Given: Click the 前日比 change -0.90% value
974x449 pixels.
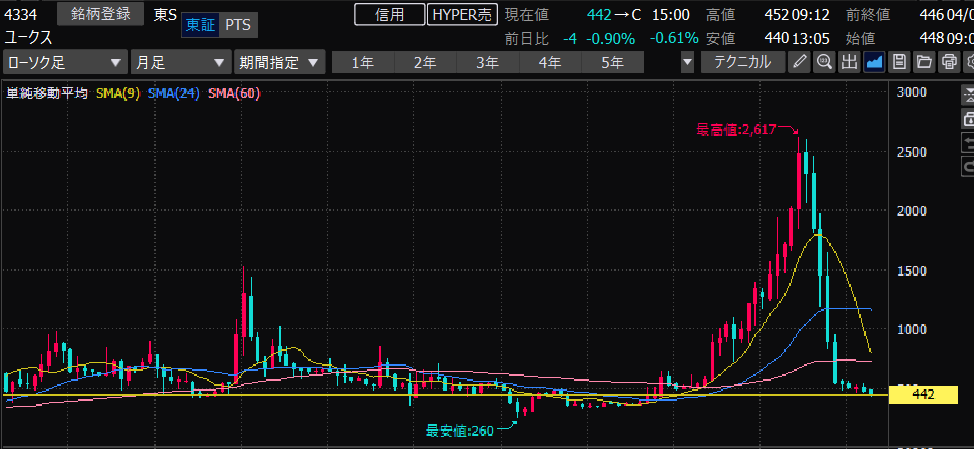Looking at the screenshot, I should (609, 39).
